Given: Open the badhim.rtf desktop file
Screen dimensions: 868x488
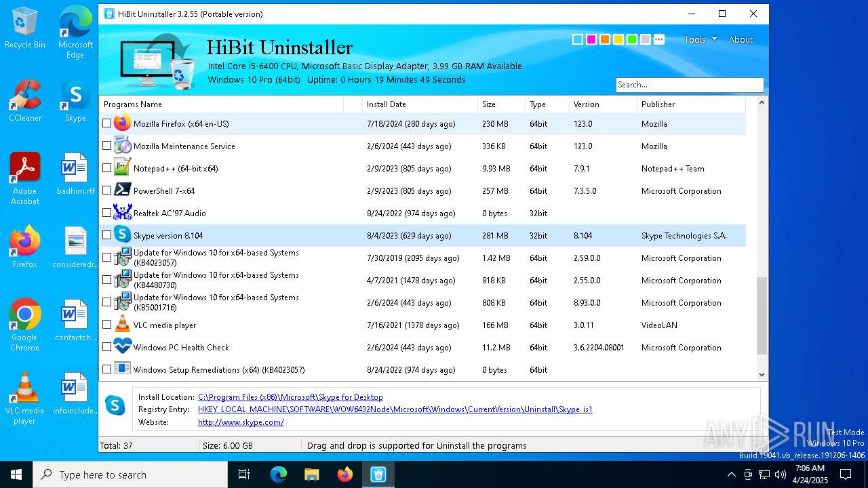Looking at the screenshot, I should pyautogui.click(x=75, y=174).
